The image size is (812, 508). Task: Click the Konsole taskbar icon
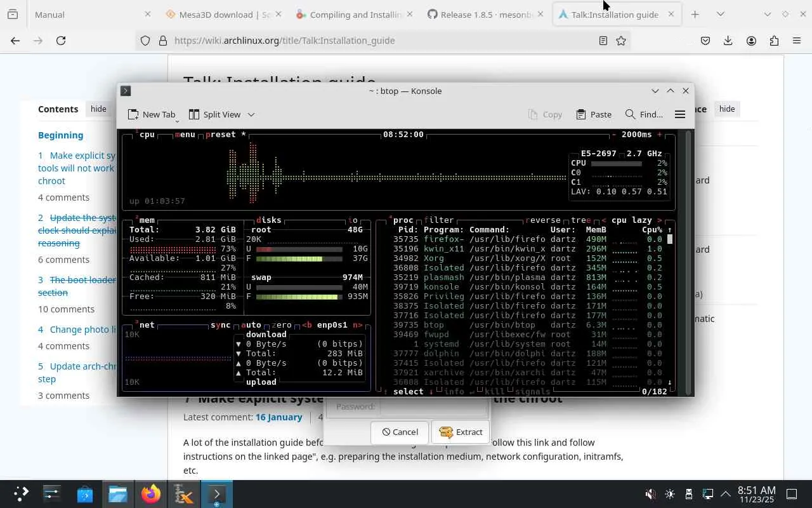click(x=216, y=494)
